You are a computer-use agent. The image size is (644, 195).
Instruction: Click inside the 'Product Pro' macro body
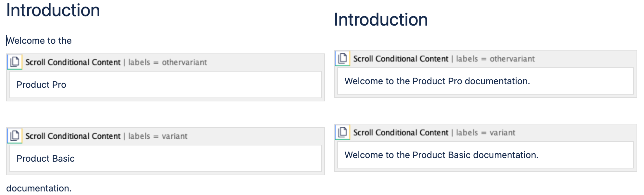(42, 85)
